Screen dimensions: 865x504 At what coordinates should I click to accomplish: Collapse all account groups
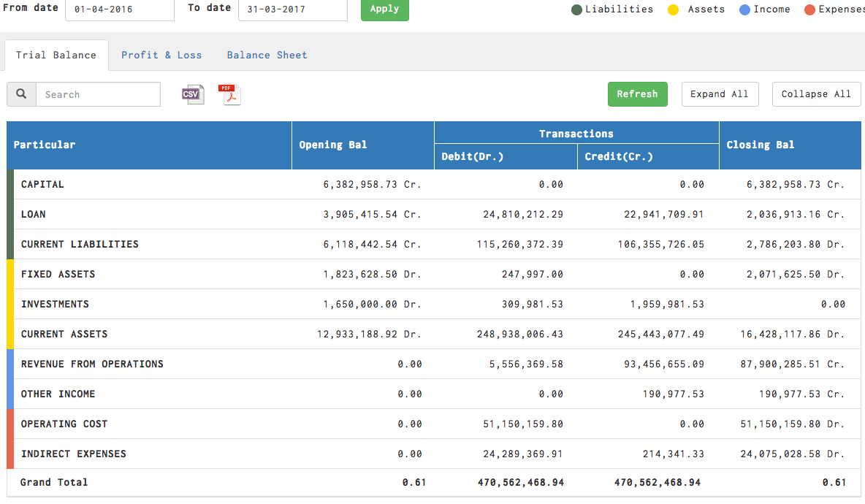click(816, 94)
